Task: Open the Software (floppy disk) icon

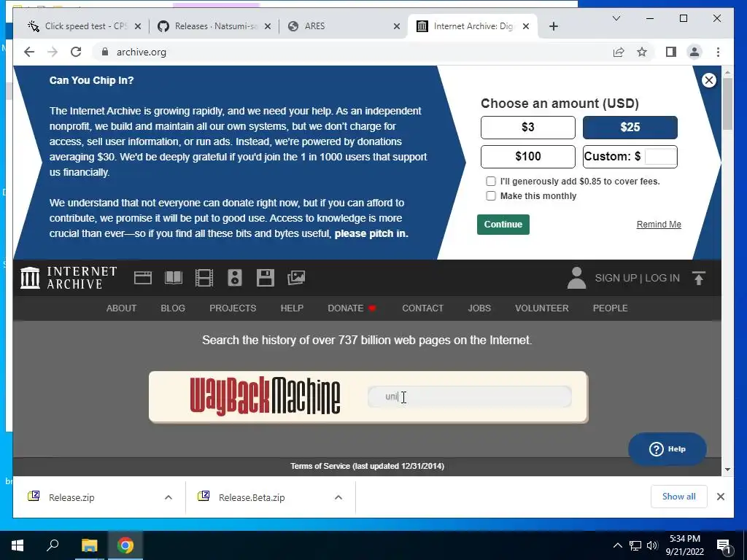Action: point(266,278)
